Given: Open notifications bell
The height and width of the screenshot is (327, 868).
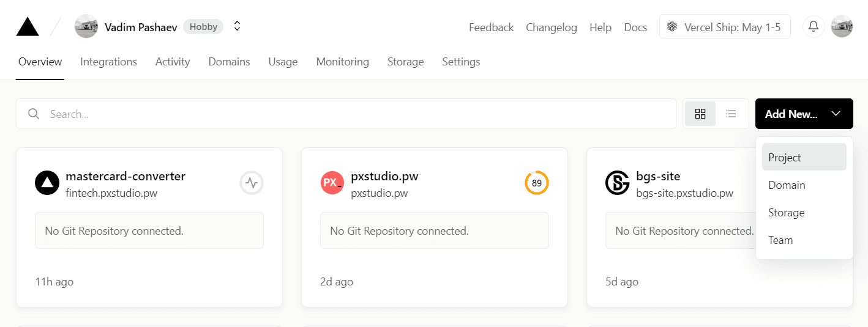Looking at the screenshot, I should pyautogui.click(x=814, y=27).
